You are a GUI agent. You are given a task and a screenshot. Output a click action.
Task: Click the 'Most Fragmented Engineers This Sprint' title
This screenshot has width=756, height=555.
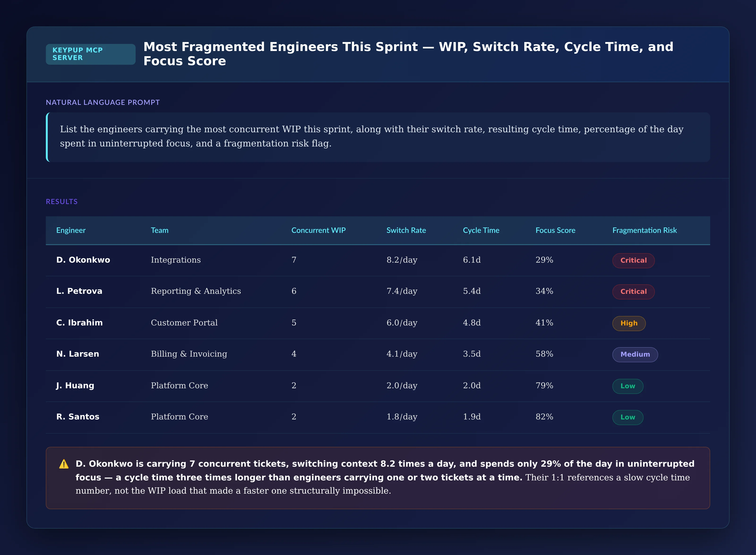tap(408, 54)
